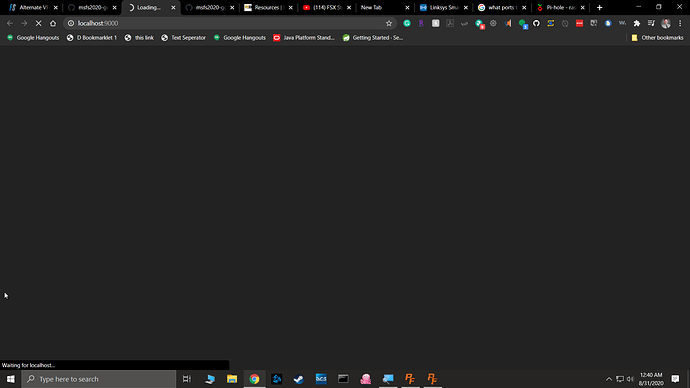Open the Java Platform Stand... bookmark

[304, 38]
